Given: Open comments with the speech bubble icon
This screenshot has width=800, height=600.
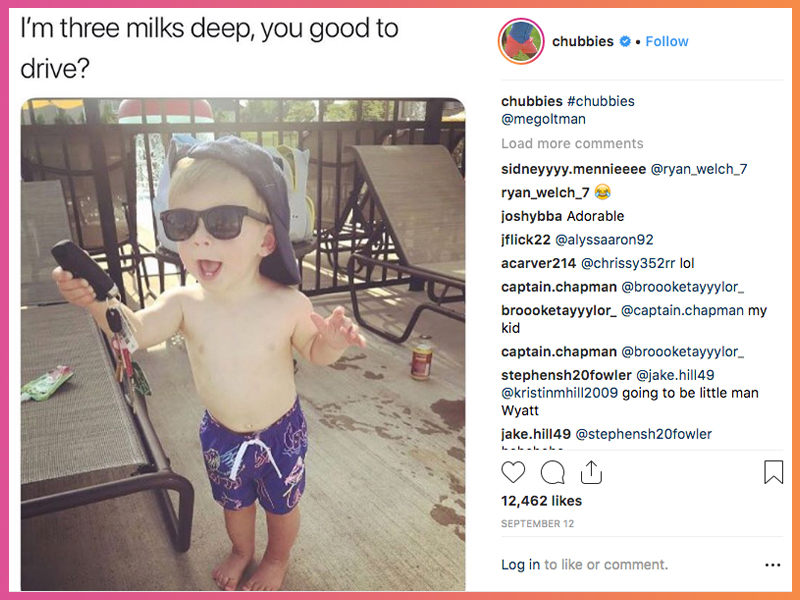Looking at the screenshot, I should click(553, 472).
